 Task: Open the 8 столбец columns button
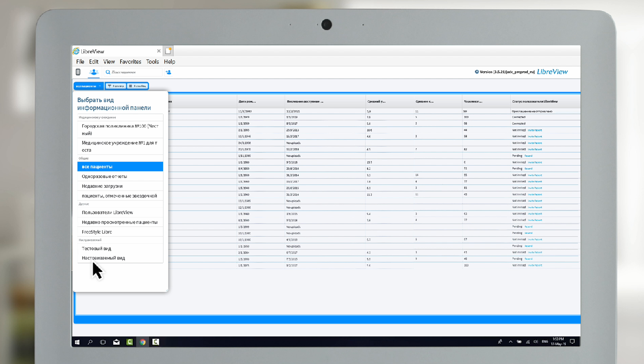click(x=138, y=86)
